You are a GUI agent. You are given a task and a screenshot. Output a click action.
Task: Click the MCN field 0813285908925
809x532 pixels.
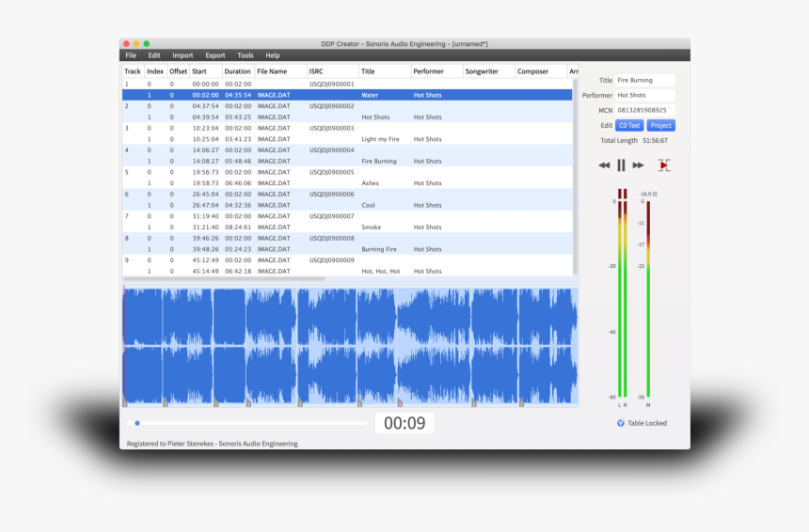(x=645, y=110)
